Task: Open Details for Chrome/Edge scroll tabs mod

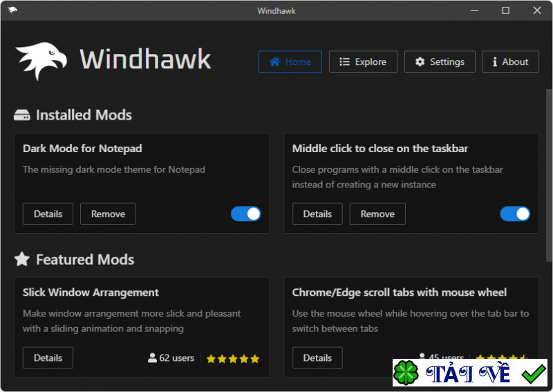Action: tap(317, 357)
